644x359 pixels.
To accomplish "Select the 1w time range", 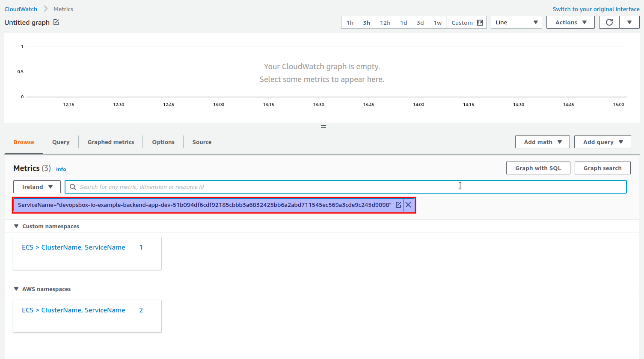I will [x=437, y=22].
